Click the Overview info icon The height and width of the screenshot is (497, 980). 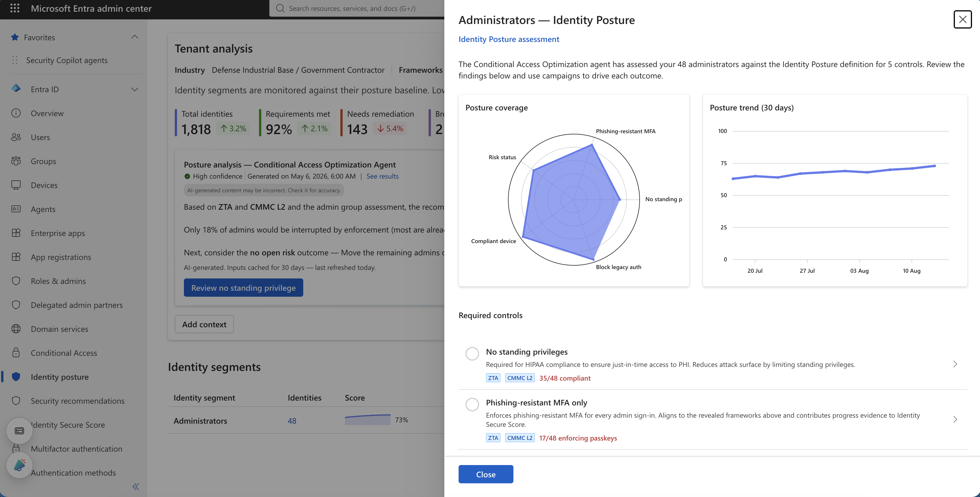click(16, 113)
